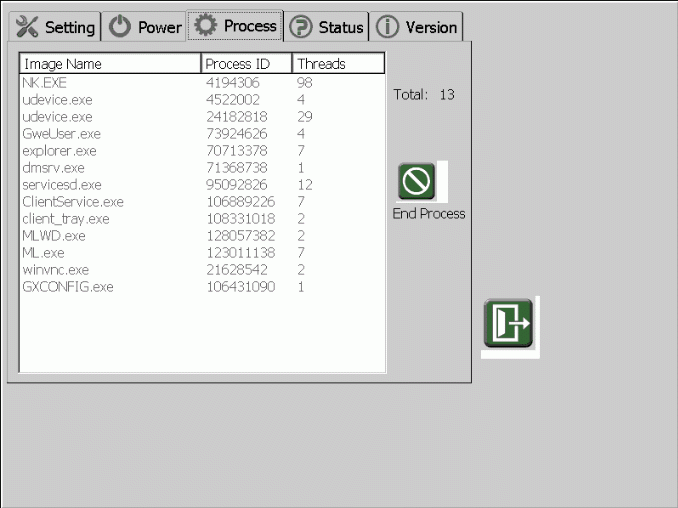Viewport: 678px width, 508px height.
Task: Select explorer.exe in the process list
Action: pyautogui.click(x=59, y=151)
